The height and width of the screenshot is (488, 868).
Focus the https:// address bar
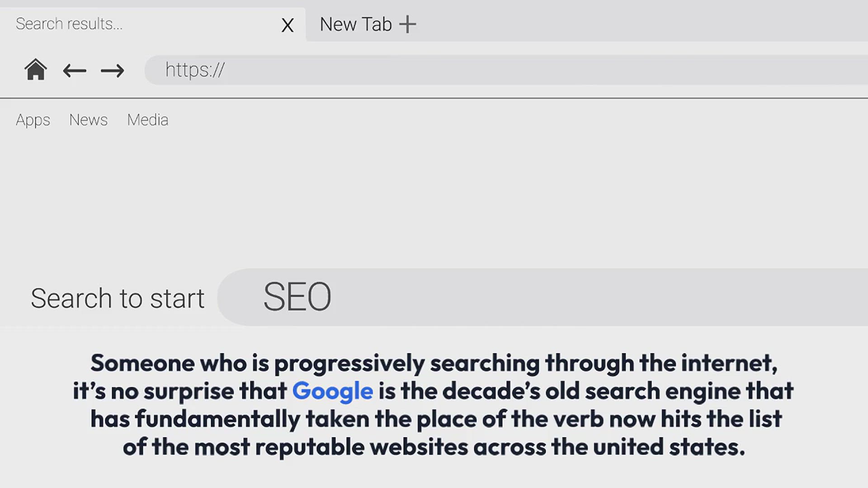click(x=497, y=70)
